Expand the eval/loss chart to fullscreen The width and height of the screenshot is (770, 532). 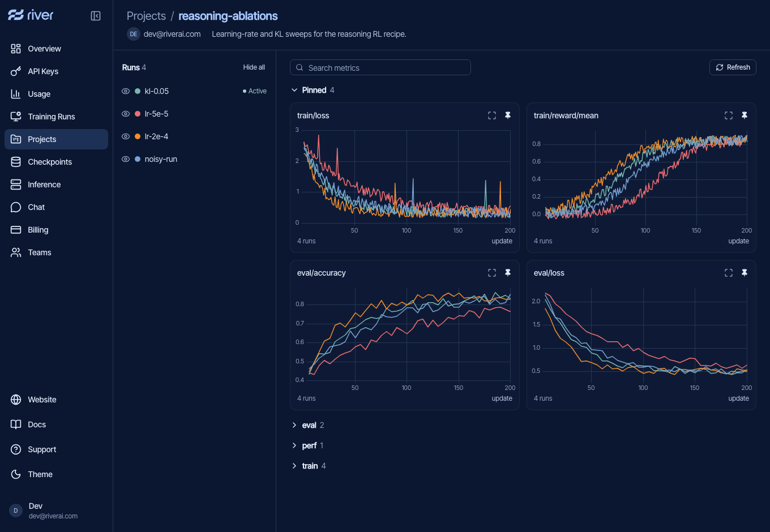pyautogui.click(x=729, y=273)
